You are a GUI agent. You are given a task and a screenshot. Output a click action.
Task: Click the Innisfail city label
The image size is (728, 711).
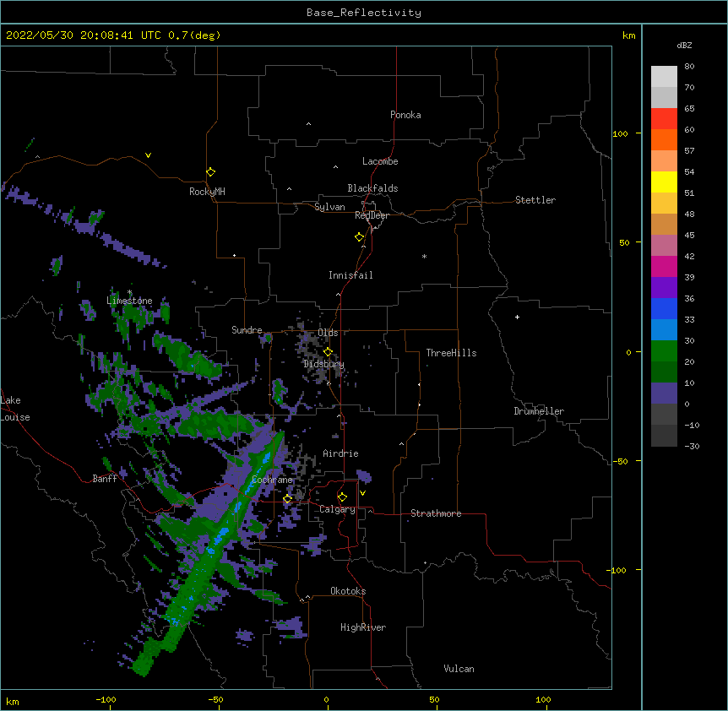point(350,275)
